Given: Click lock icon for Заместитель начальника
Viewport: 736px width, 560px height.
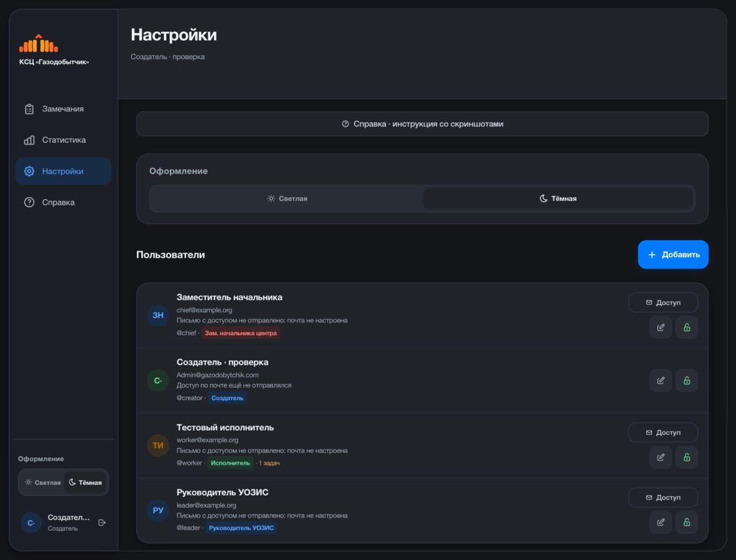Looking at the screenshot, I should coord(687,327).
